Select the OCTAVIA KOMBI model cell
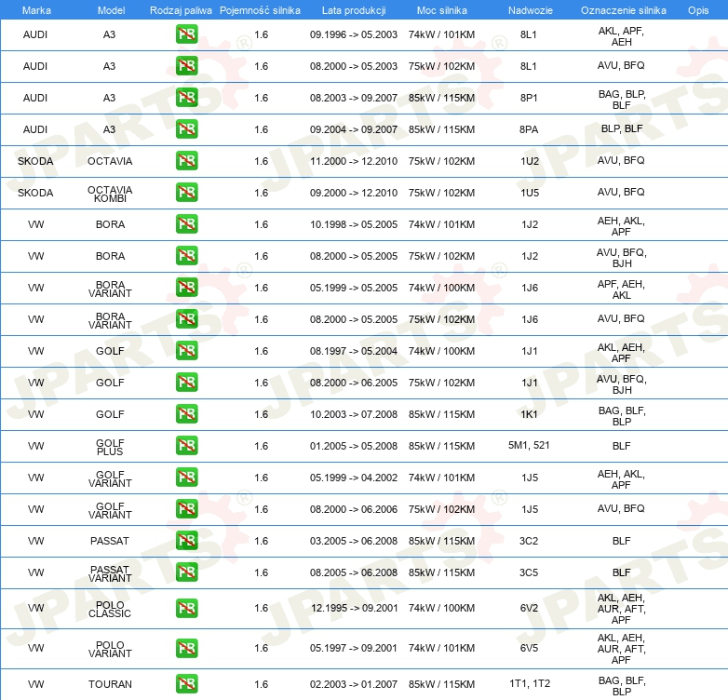This screenshot has width=728, height=700. [x=110, y=194]
